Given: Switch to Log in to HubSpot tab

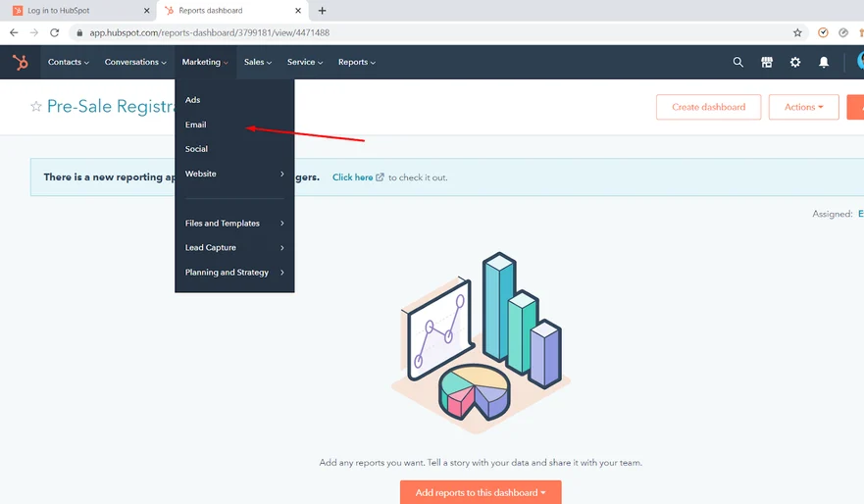Looking at the screenshot, I should click(78, 11).
